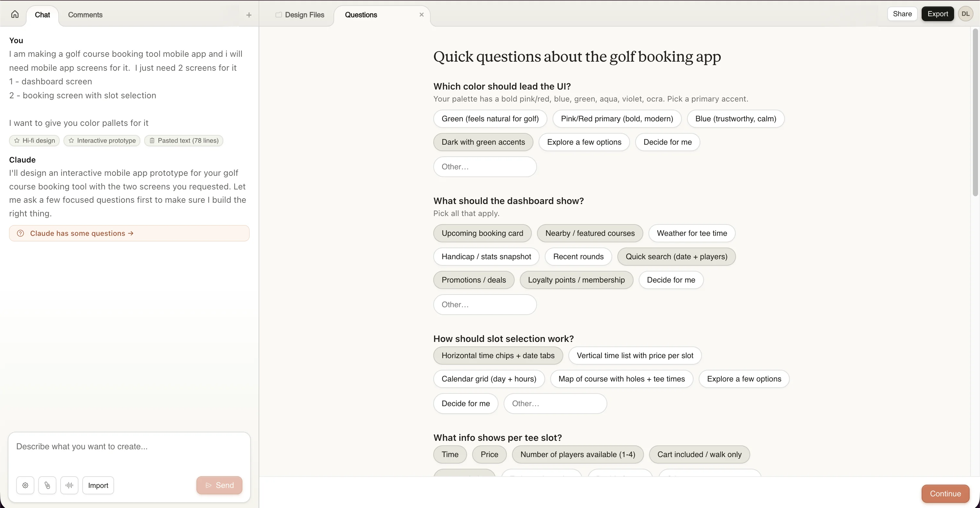The width and height of the screenshot is (980, 508).
Task: Click the Hi-fi design badge
Action: (34, 140)
